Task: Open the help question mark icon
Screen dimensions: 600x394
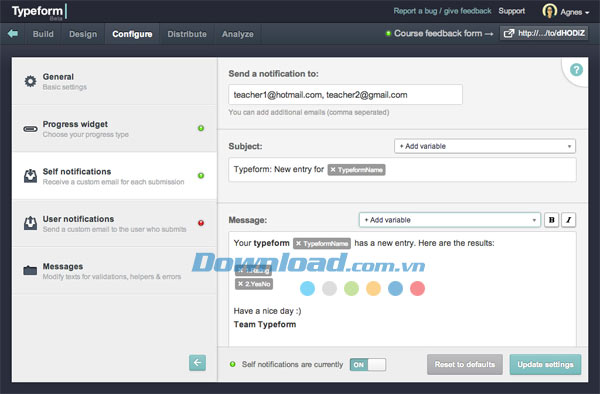Action: pyautogui.click(x=576, y=70)
